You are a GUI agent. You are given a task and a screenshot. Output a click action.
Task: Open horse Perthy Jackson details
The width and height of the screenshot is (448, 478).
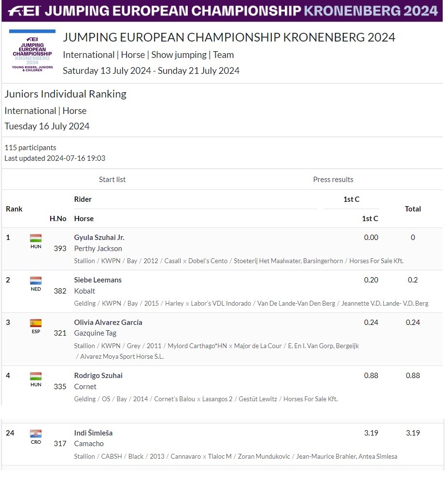click(98, 249)
